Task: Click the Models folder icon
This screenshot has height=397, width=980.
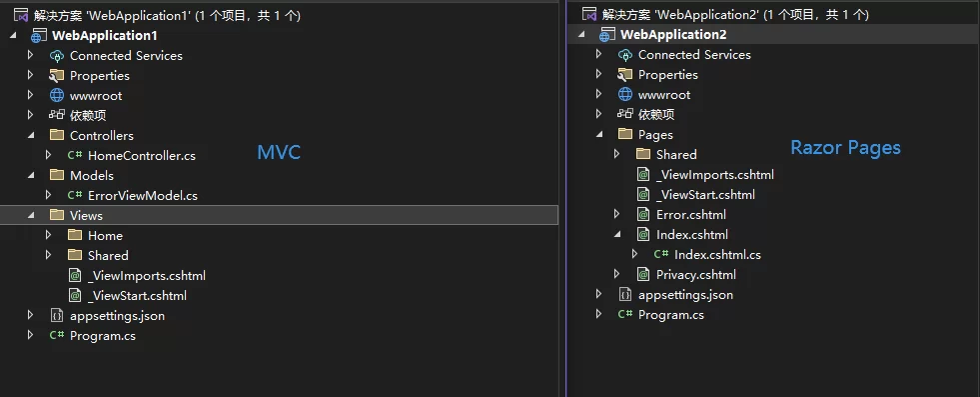Action: (x=57, y=175)
